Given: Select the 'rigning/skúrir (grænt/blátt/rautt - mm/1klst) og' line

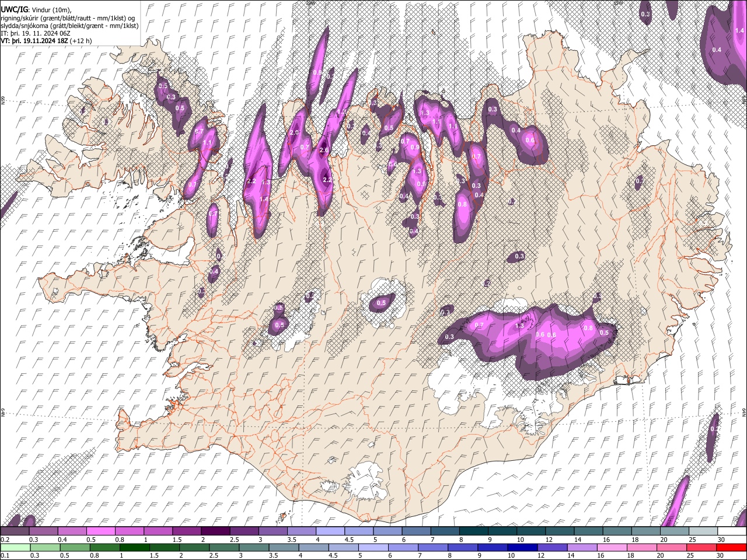Looking at the screenshot, I should (68, 18).
